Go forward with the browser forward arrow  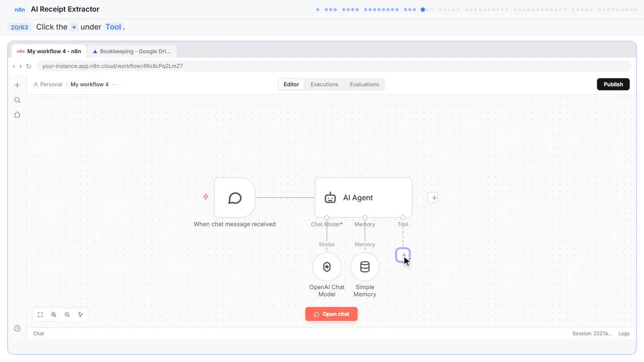21,66
